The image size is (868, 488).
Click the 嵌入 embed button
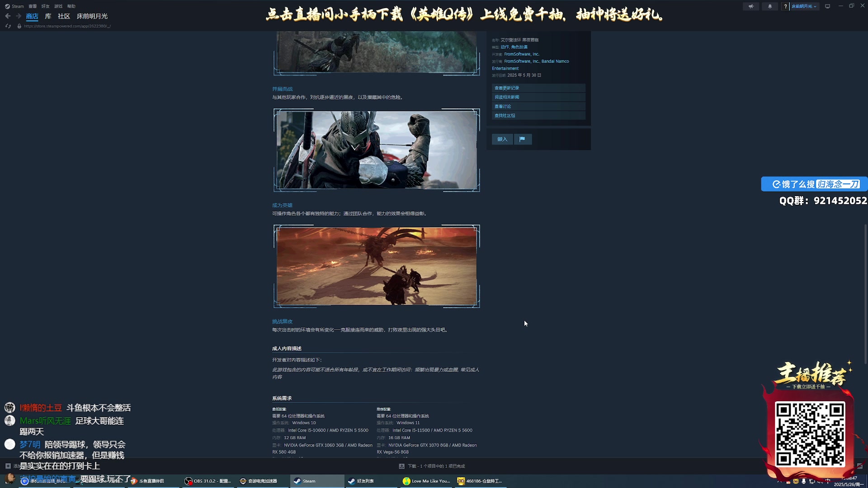click(502, 139)
